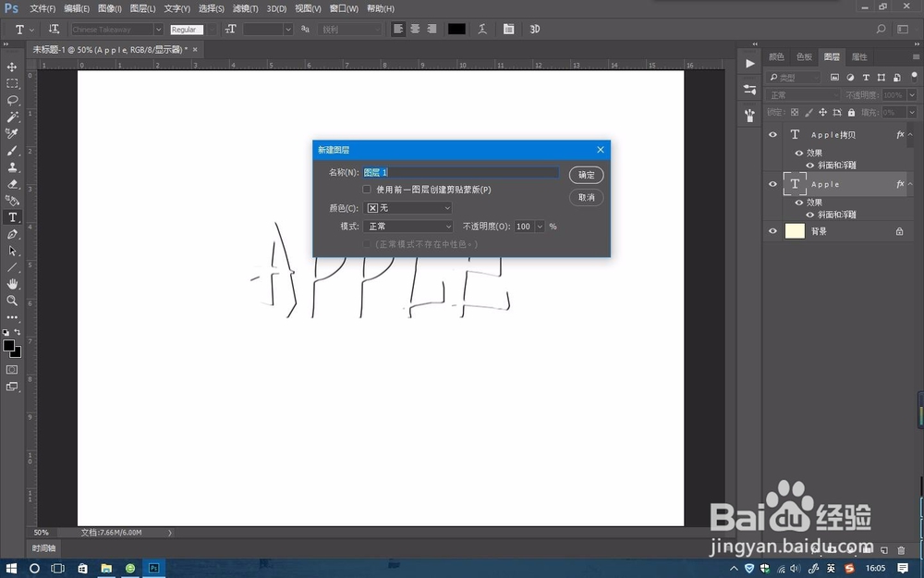The width and height of the screenshot is (924, 578).
Task: Select the Lasso tool
Action: 12,100
